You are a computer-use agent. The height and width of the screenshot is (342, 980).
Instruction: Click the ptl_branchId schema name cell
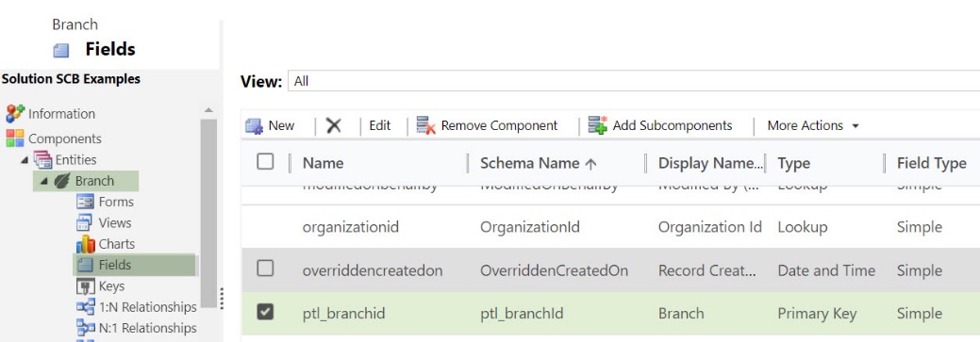coord(522,314)
